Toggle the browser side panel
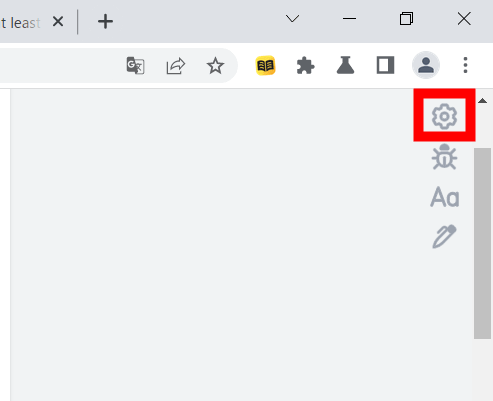This screenshot has width=493, height=401. pyautogui.click(x=385, y=65)
